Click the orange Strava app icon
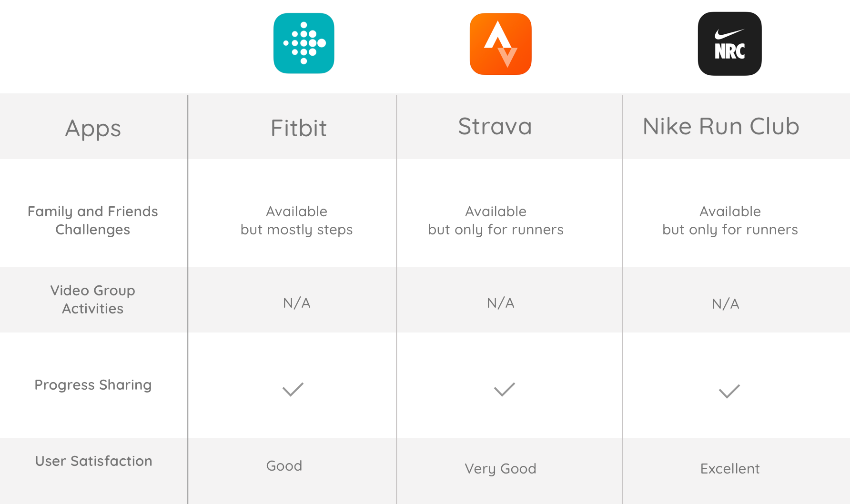 pos(501,44)
